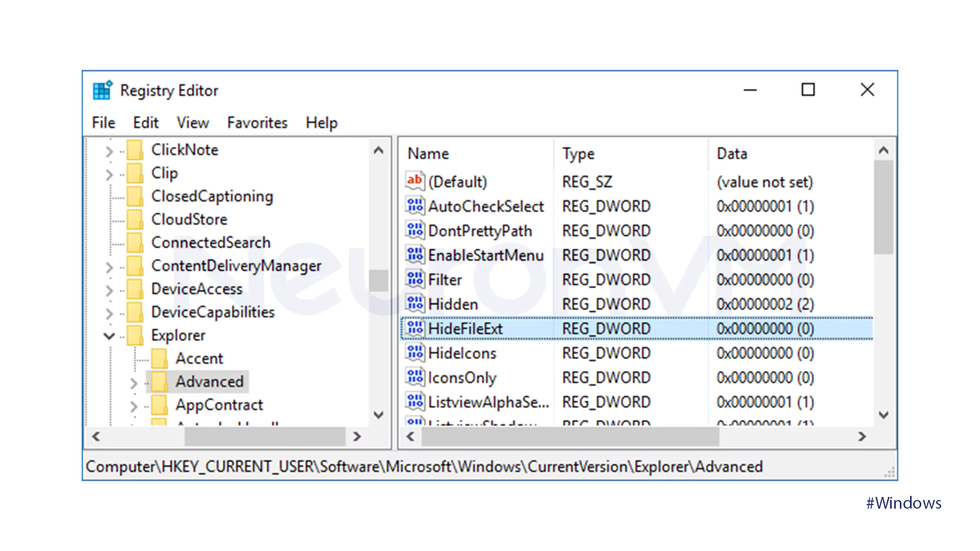Click the Advanced folder icon
The height and width of the screenshot is (551, 980).
pos(160,382)
